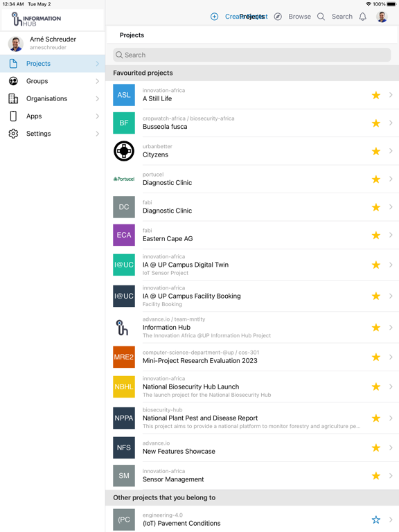Click the IA @ UP Campus Digital Twin avatar

124,265
